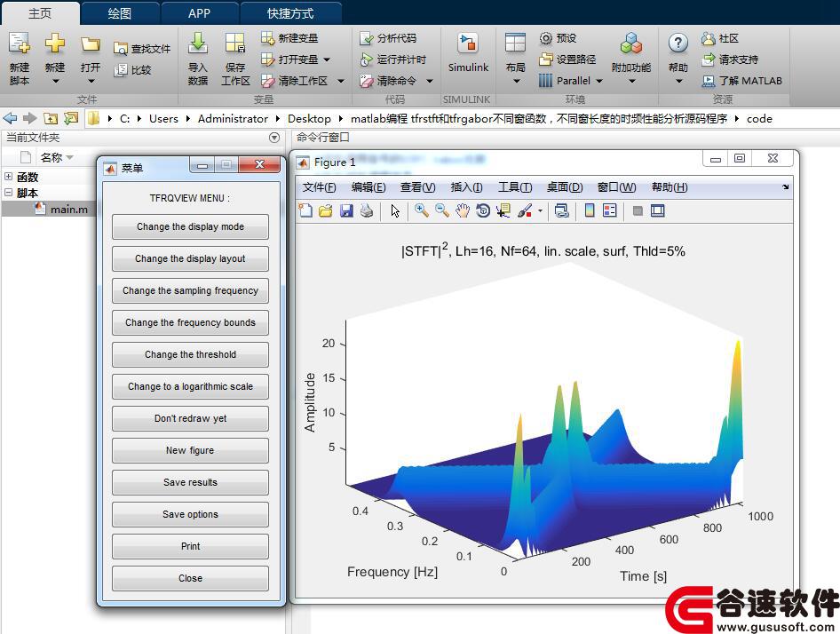Insert Colorbar from figure toolbar
This screenshot has height=634, width=840.
pos(590,210)
